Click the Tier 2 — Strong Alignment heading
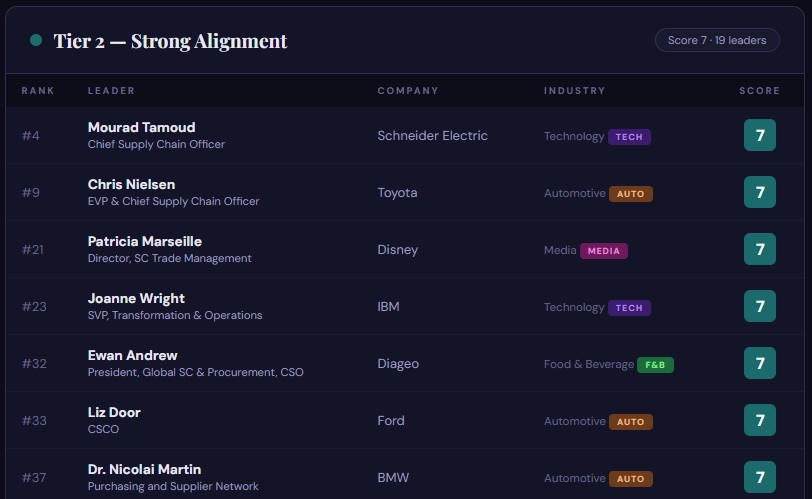The width and height of the screenshot is (812, 499). [170, 41]
